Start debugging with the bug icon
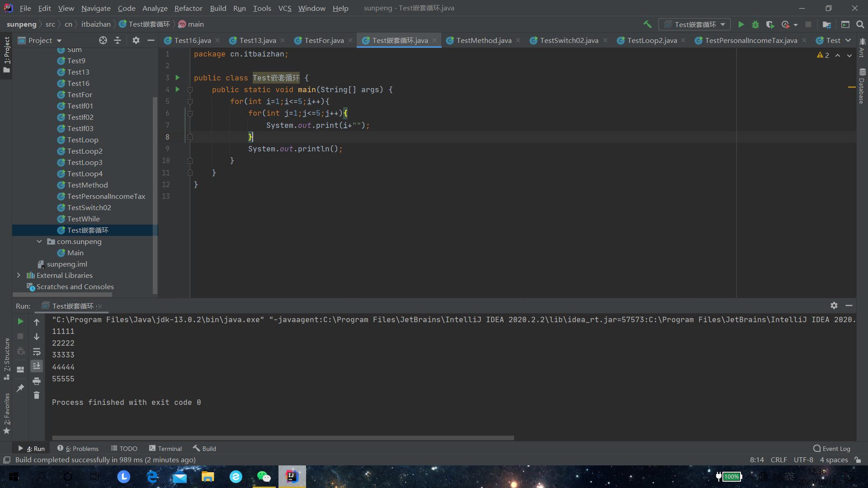868x488 pixels. click(755, 24)
